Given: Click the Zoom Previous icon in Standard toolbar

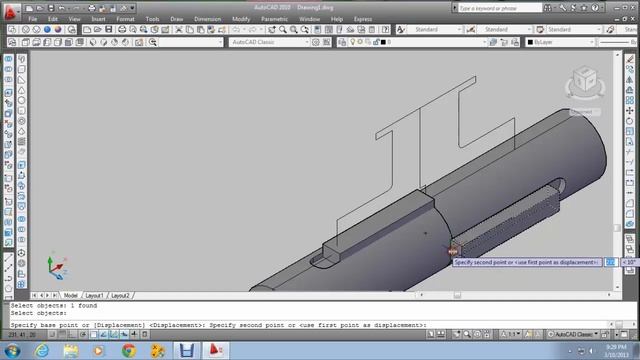Looking at the screenshot, I should [304, 29].
